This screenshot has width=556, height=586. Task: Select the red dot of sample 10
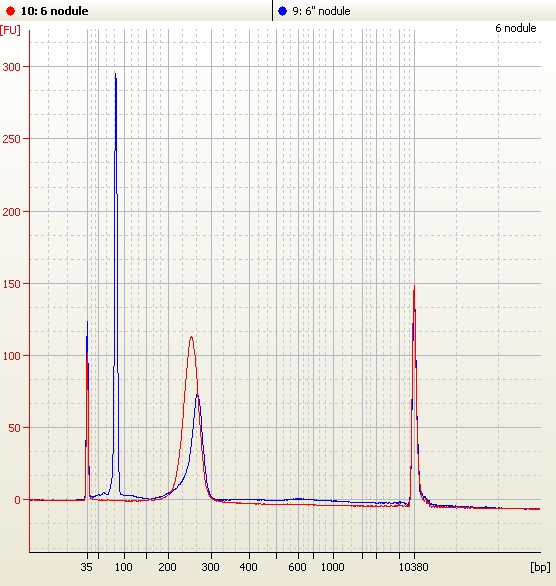pyautogui.click(x=10, y=11)
